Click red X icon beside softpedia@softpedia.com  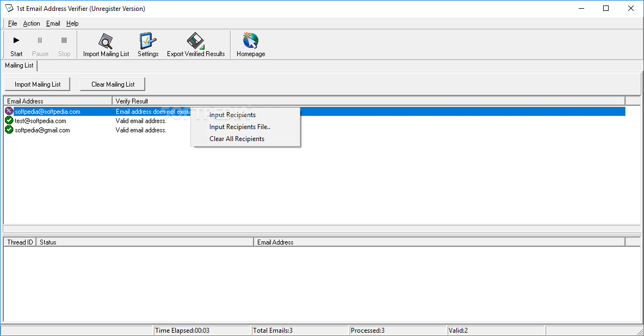pos(9,111)
